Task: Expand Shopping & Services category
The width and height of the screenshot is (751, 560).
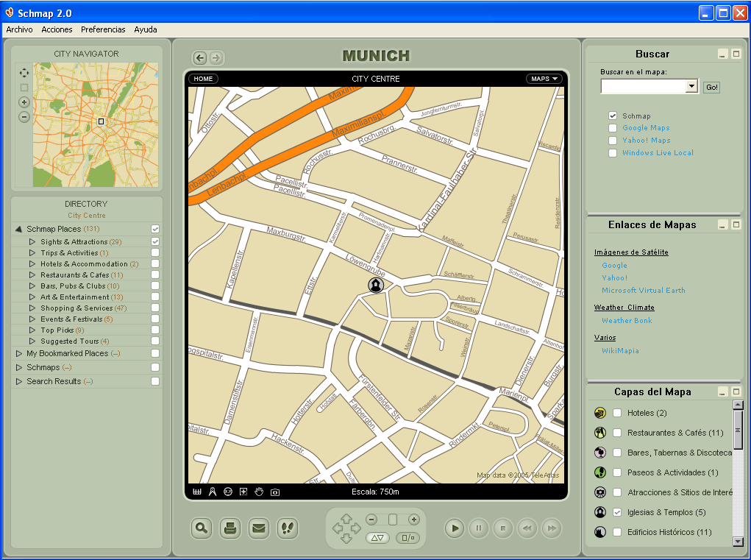Action: point(32,308)
